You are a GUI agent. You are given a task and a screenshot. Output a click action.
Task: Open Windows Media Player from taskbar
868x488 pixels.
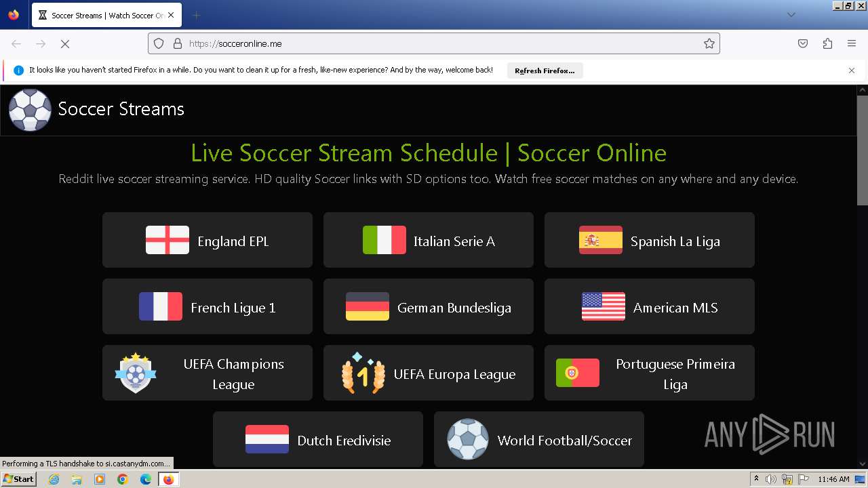tap(100, 479)
